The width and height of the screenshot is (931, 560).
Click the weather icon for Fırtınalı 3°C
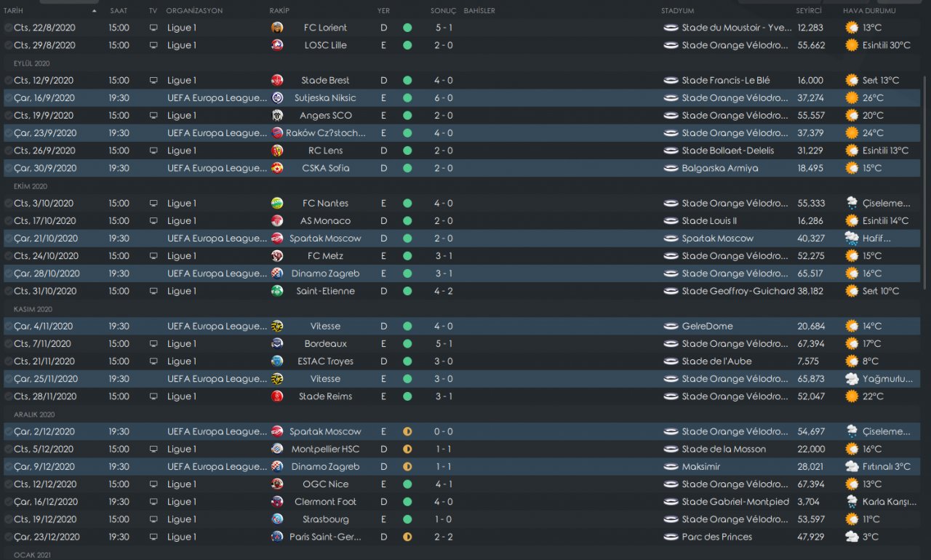click(852, 467)
